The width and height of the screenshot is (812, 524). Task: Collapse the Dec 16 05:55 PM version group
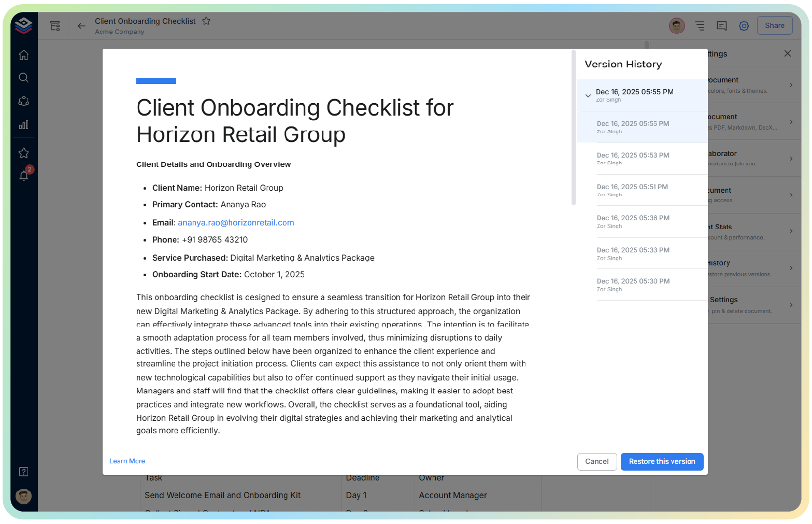pos(588,95)
